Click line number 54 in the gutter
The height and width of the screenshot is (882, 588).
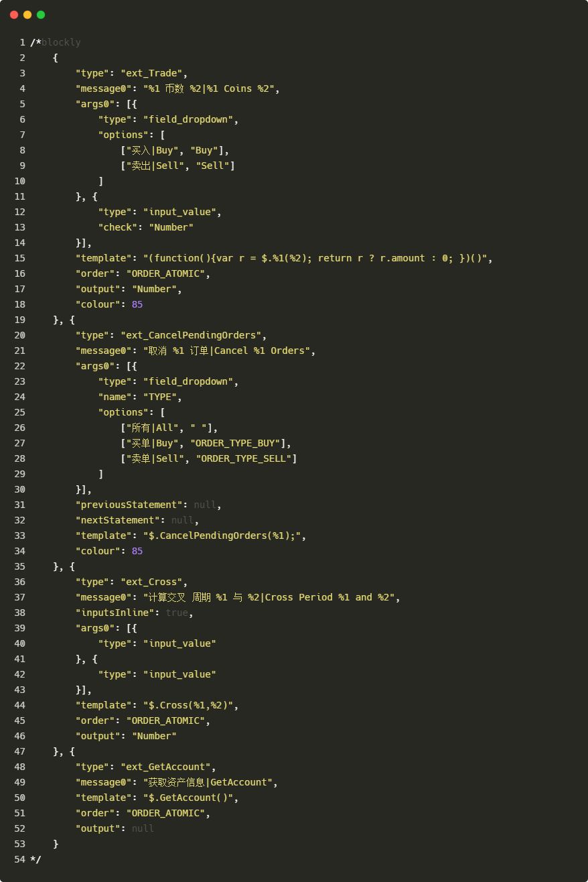19,859
